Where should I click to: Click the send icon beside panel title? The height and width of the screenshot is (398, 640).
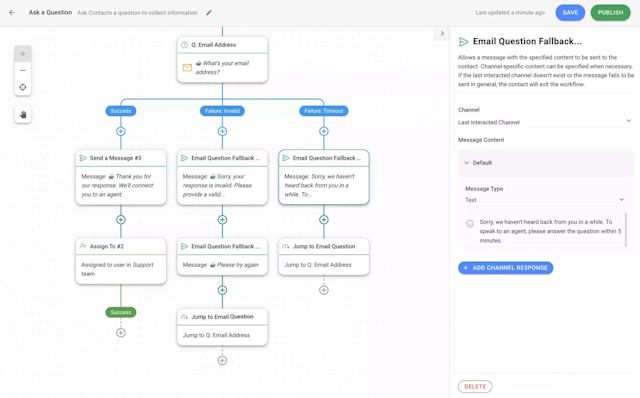463,42
